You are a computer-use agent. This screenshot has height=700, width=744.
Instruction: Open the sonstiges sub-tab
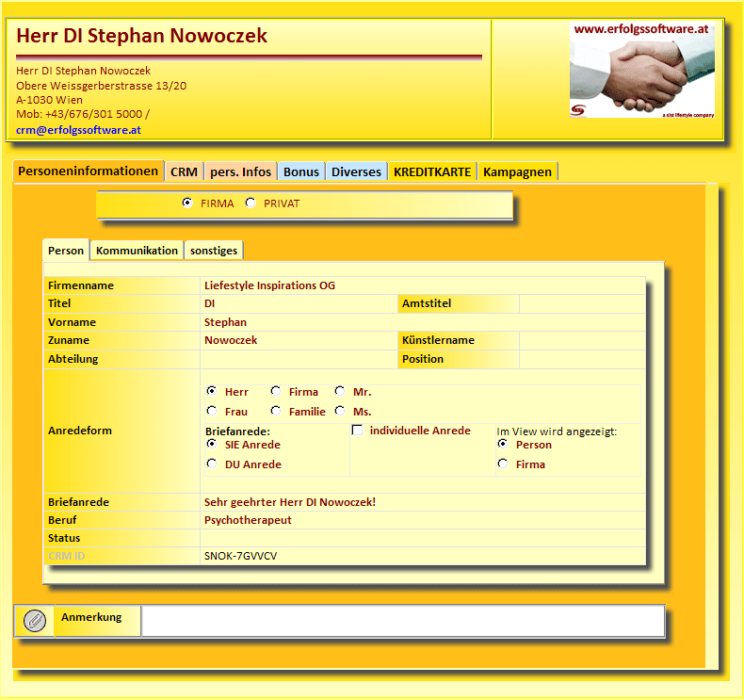(x=213, y=251)
